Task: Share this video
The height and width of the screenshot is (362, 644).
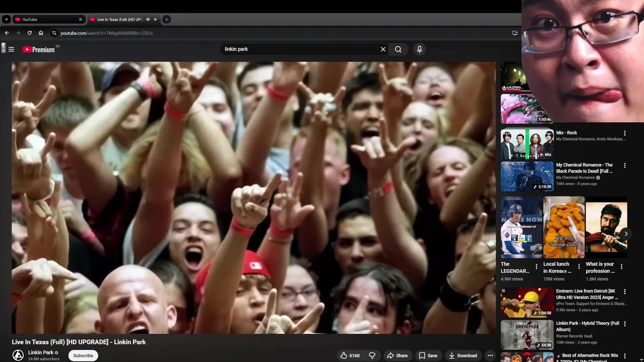Action: coord(397,355)
